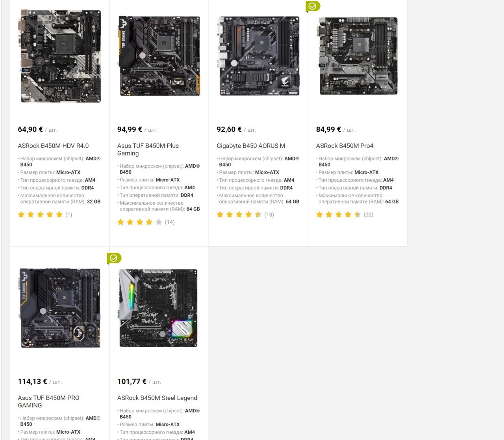Image resolution: width=504 pixels, height=440 pixels.
Task: Click the DDR4 spec of Asus TUF B450M-Plus Gaming
Action: pyautogui.click(x=187, y=195)
